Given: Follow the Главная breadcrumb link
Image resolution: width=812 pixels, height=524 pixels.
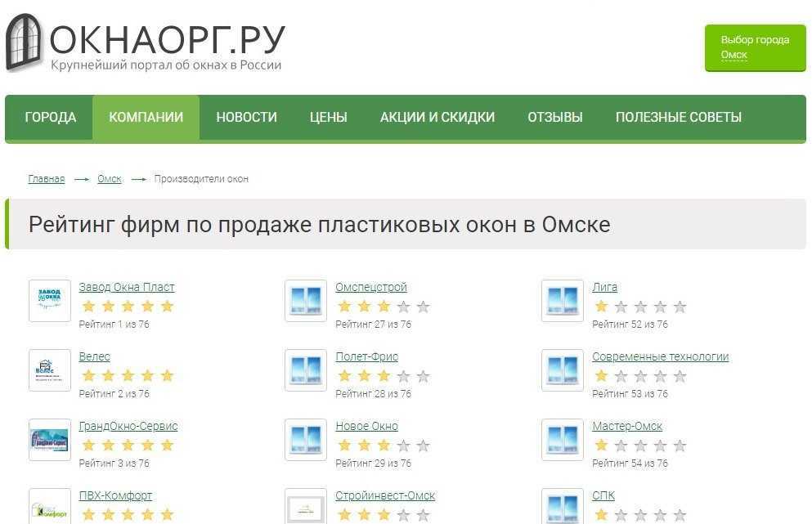Looking at the screenshot, I should click(47, 179).
